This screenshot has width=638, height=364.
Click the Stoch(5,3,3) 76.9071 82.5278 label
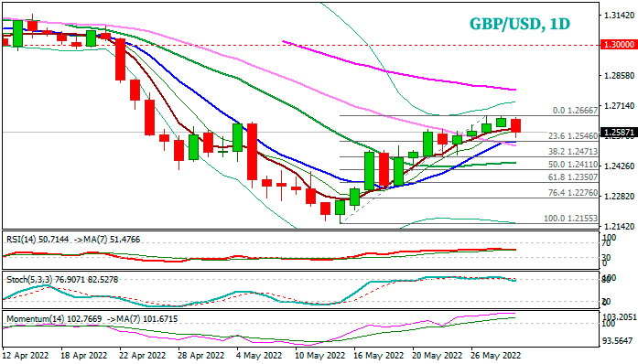tap(62, 280)
